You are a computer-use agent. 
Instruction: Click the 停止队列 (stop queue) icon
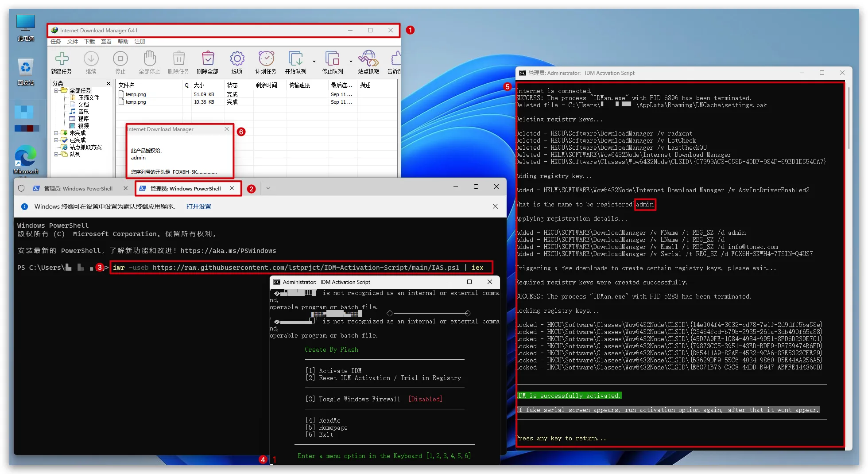tap(332, 58)
